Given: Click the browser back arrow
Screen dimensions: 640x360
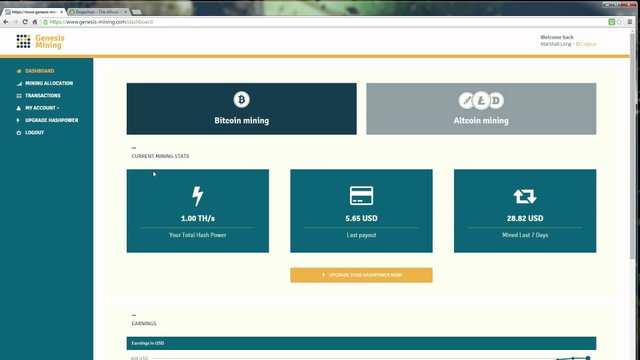Looking at the screenshot, I should 6,22.
